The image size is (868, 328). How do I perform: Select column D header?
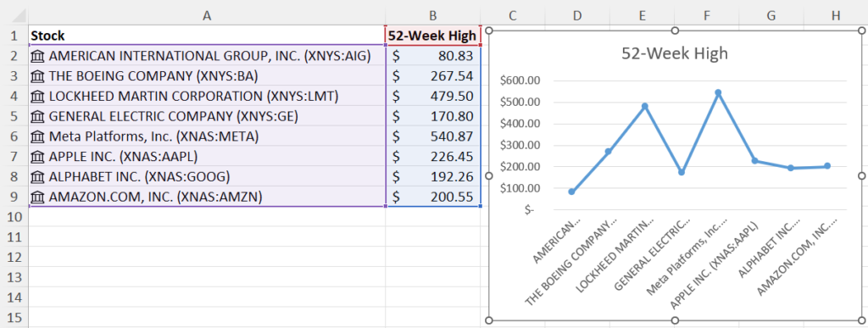coord(577,16)
